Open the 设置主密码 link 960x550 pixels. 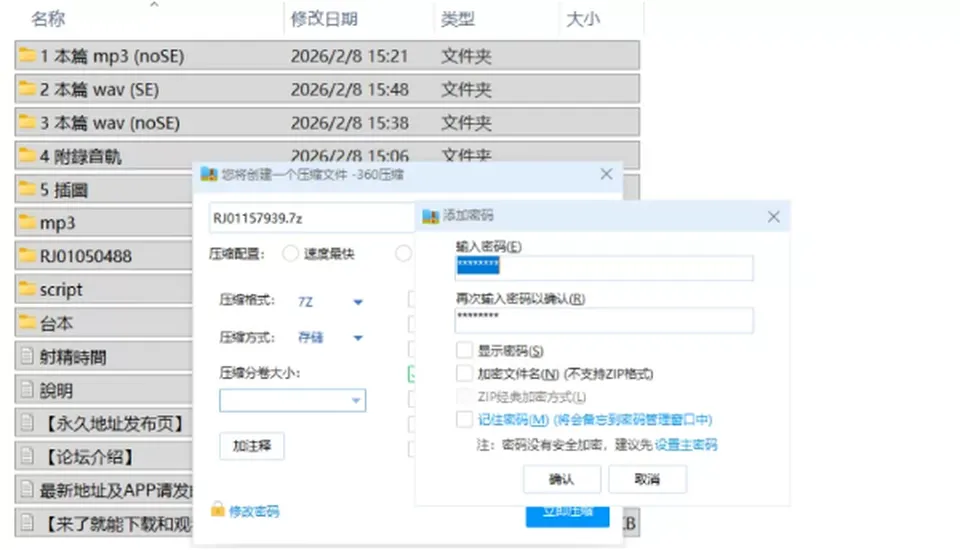pyautogui.click(x=686, y=445)
